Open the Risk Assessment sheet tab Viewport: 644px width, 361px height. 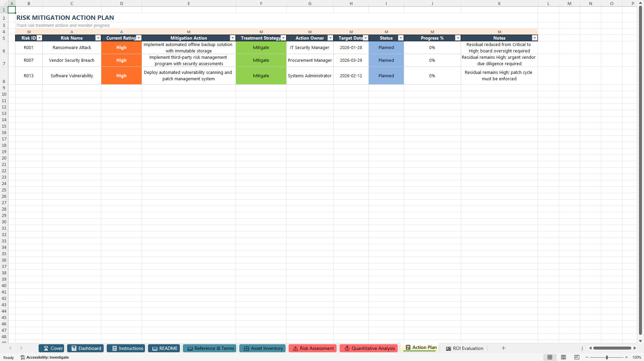(312, 348)
